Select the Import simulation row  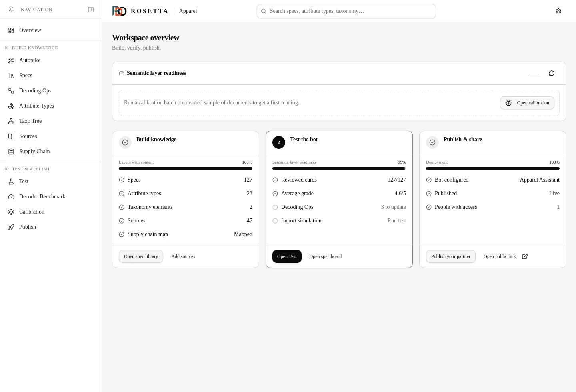[x=339, y=221]
